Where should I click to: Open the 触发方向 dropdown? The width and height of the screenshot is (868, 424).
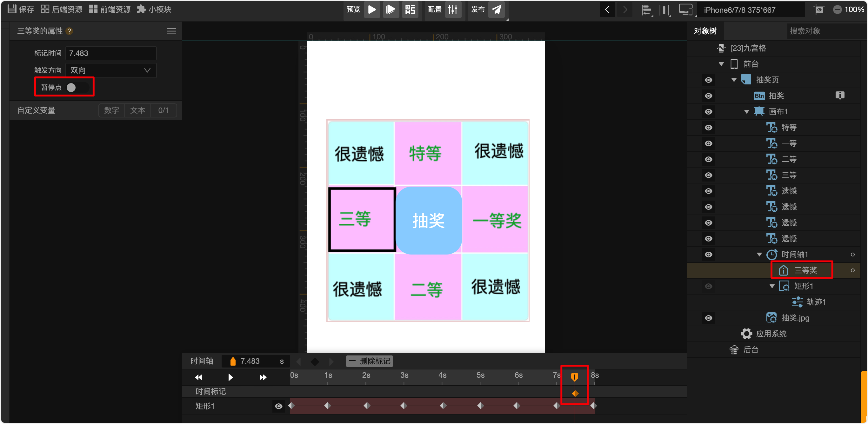coord(111,70)
